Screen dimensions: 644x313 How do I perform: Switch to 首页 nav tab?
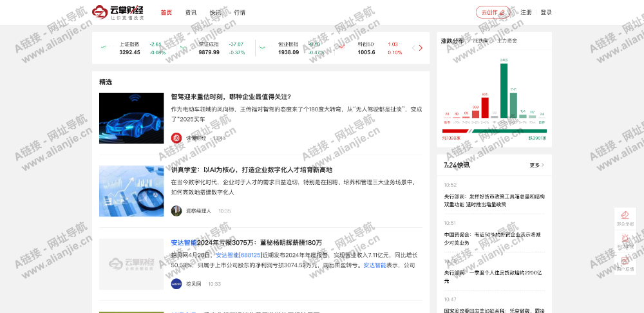coord(166,12)
